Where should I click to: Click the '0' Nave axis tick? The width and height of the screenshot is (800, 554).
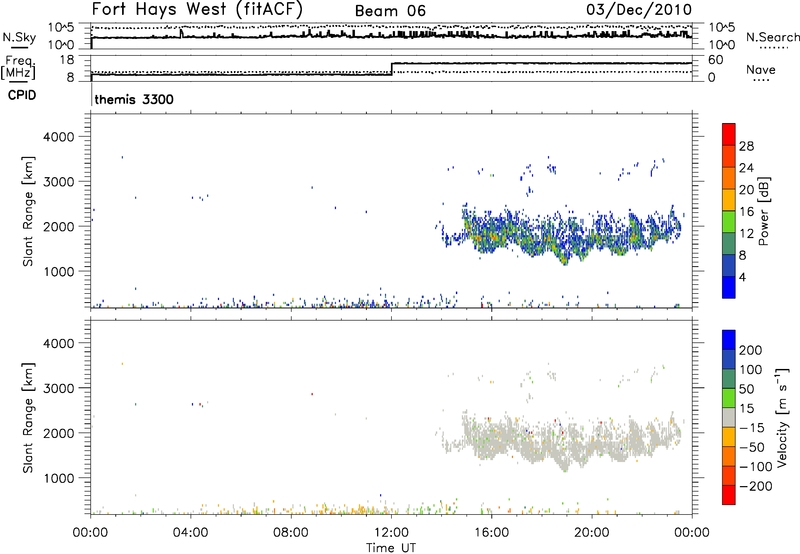pyautogui.click(x=712, y=78)
